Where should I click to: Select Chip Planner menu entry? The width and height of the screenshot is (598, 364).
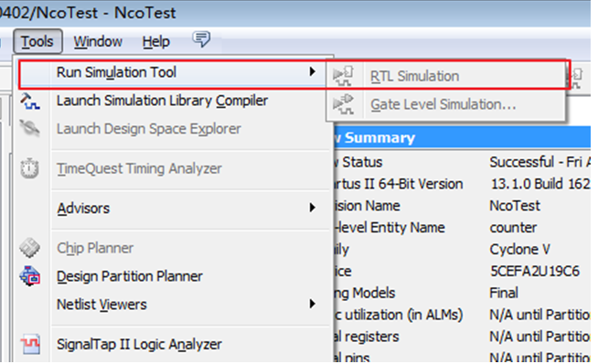95,248
